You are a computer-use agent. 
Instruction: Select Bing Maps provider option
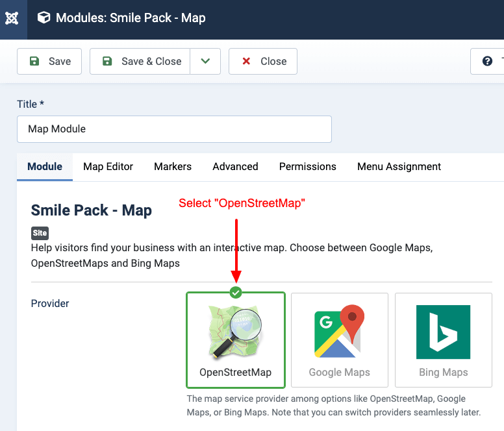pos(443,340)
